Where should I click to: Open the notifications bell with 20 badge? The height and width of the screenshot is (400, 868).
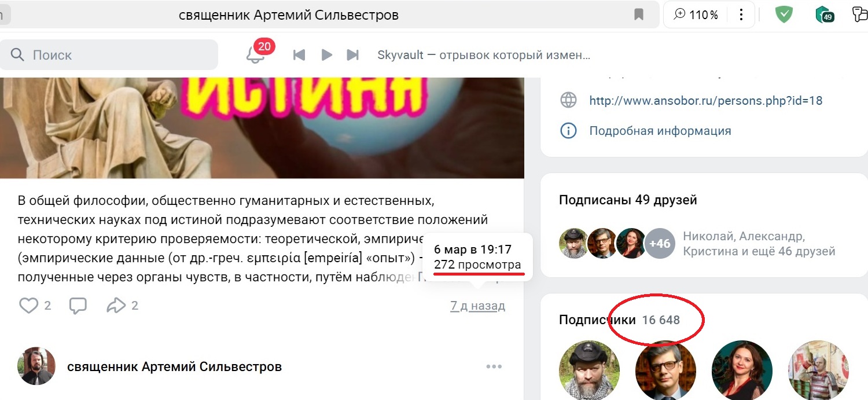pyautogui.click(x=255, y=54)
